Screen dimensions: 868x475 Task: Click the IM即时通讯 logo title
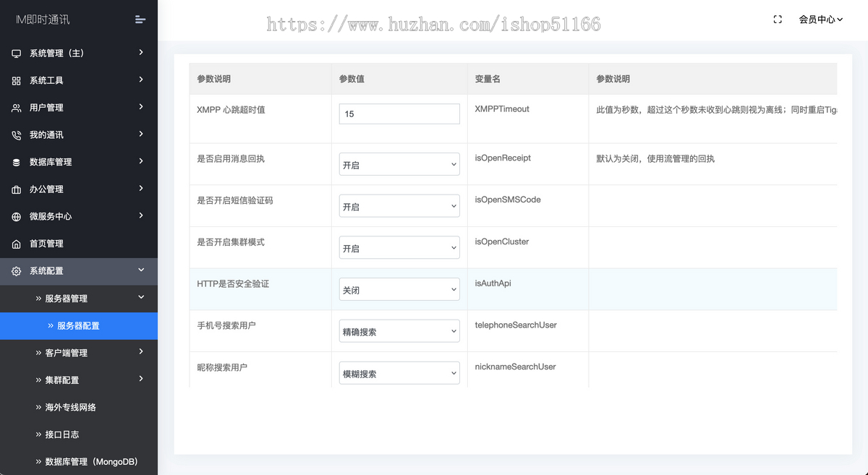click(43, 20)
